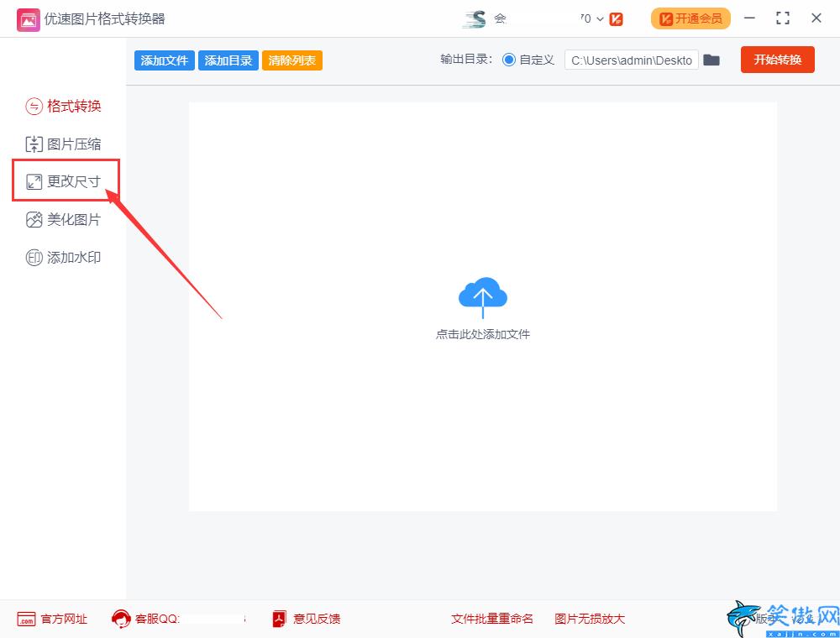Click the 更改尺寸 resize arrows icon
The height and width of the screenshot is (638, 840).
click(34, 182)
